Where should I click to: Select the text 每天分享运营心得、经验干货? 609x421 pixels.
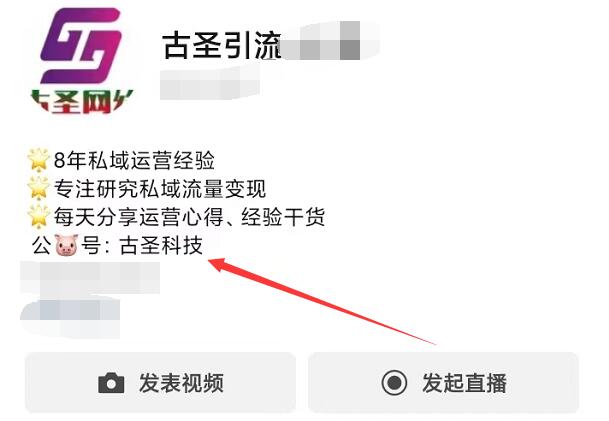pyautogui.click(x=189, y=217)
